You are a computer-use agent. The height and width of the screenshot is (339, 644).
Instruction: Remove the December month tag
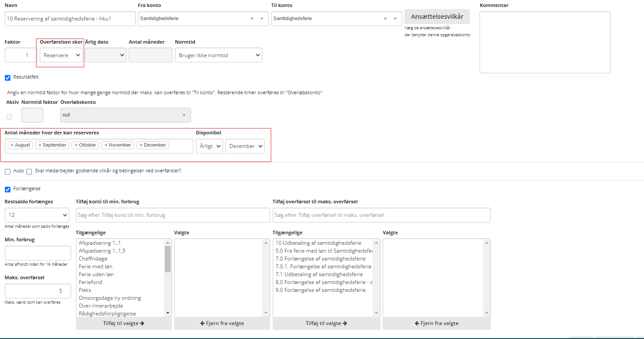tap(141, 145)
